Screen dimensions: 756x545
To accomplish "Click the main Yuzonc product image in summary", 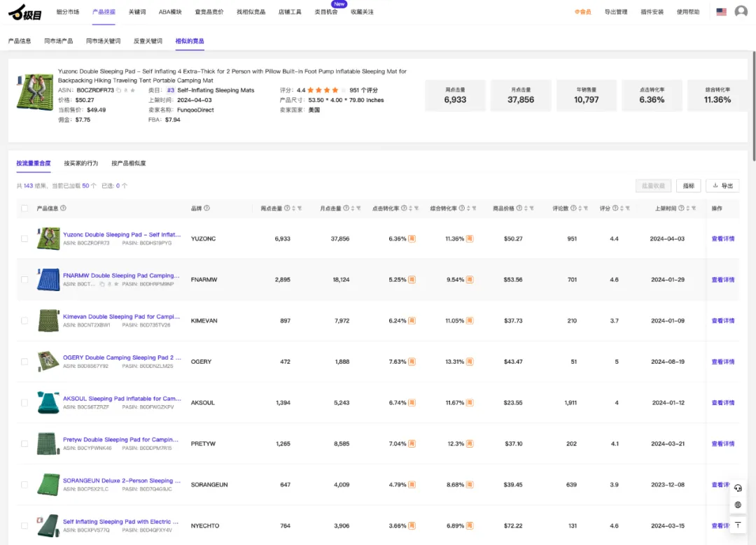I will point(35,92).
